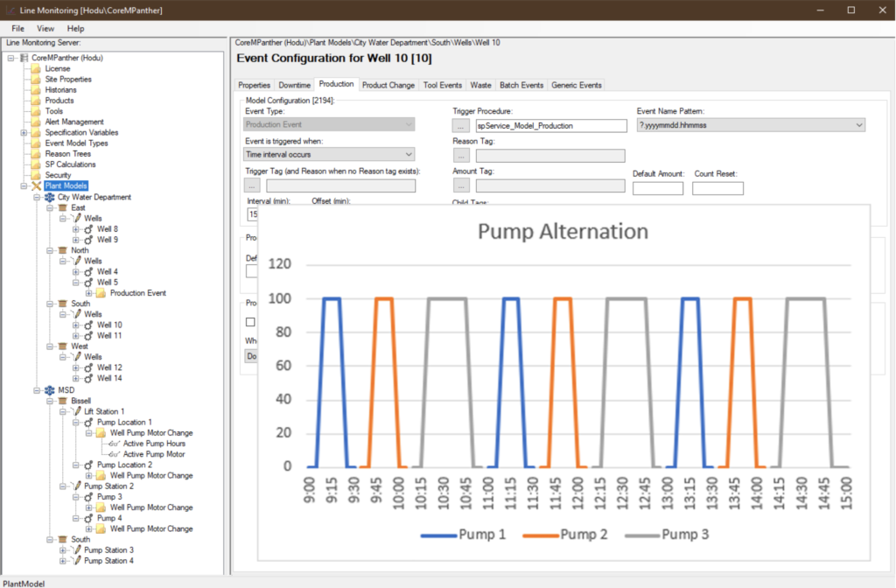Click the Trigger Procedure browse button

point(461,126)
